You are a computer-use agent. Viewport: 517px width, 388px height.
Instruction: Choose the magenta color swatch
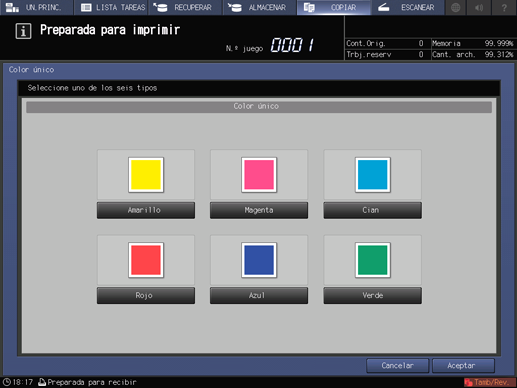[259, 175]
